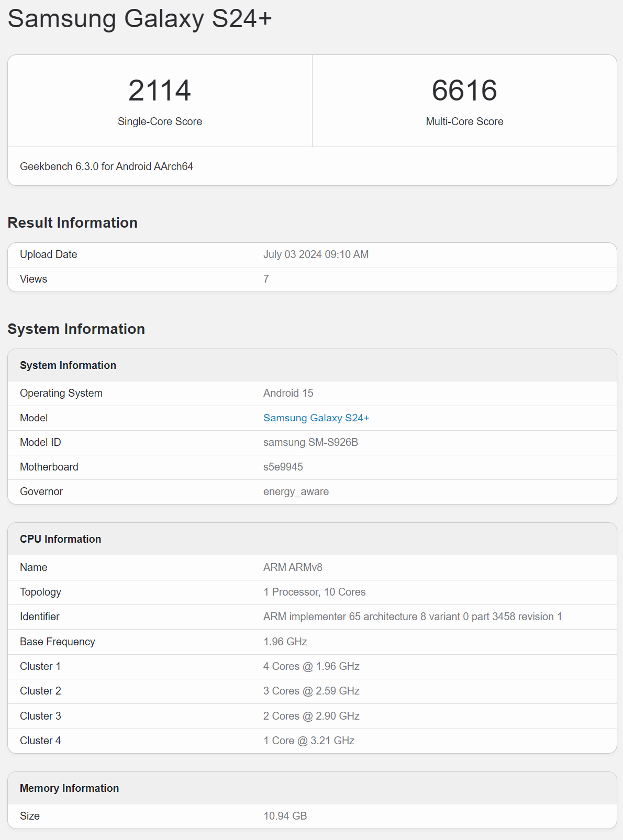
Task: Click the Governor value energy_aware
Action: point(296,491)
